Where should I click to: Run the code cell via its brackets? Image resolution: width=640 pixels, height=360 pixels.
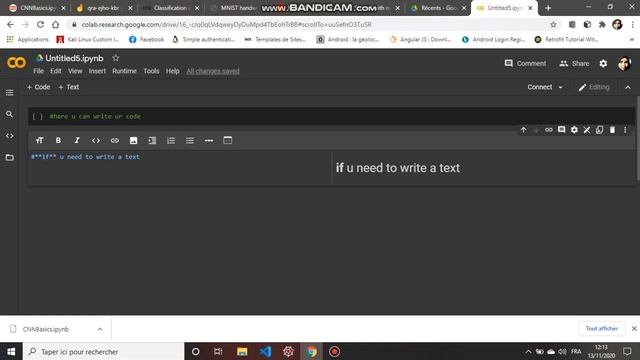(38, 116)
